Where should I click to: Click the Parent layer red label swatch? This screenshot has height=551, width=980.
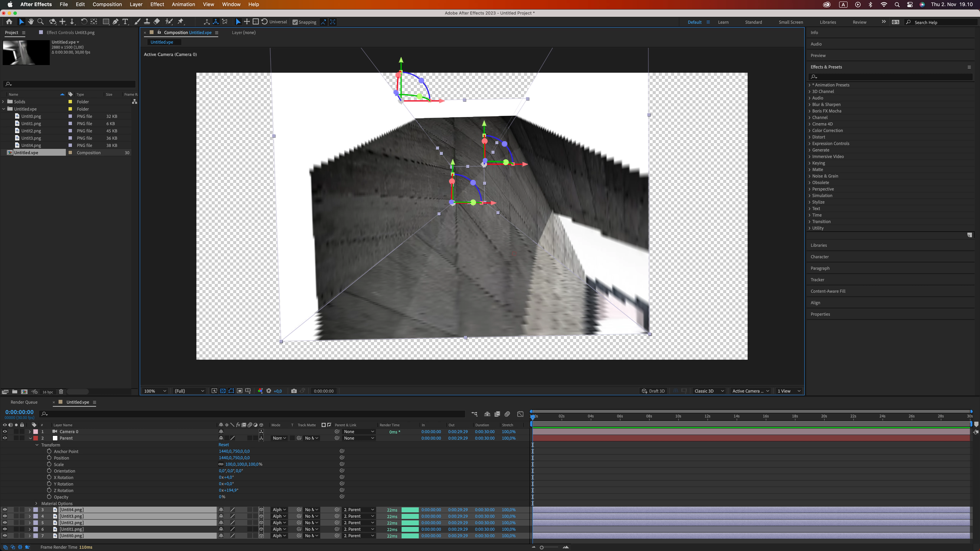click(x=36, y=438)
